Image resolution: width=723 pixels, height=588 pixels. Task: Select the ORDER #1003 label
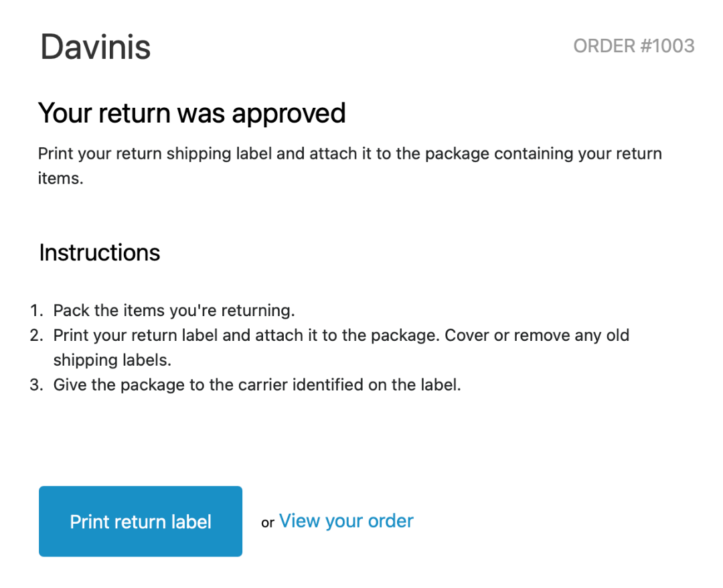[x=634, y=46]
